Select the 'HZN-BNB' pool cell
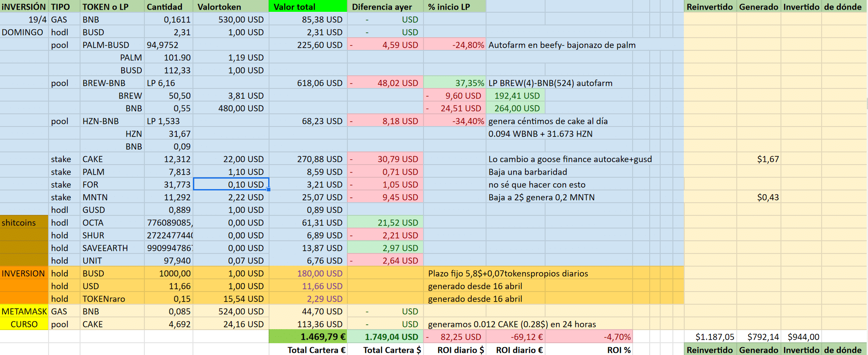This screenshot has height=355, width=868. coord(112,121)
